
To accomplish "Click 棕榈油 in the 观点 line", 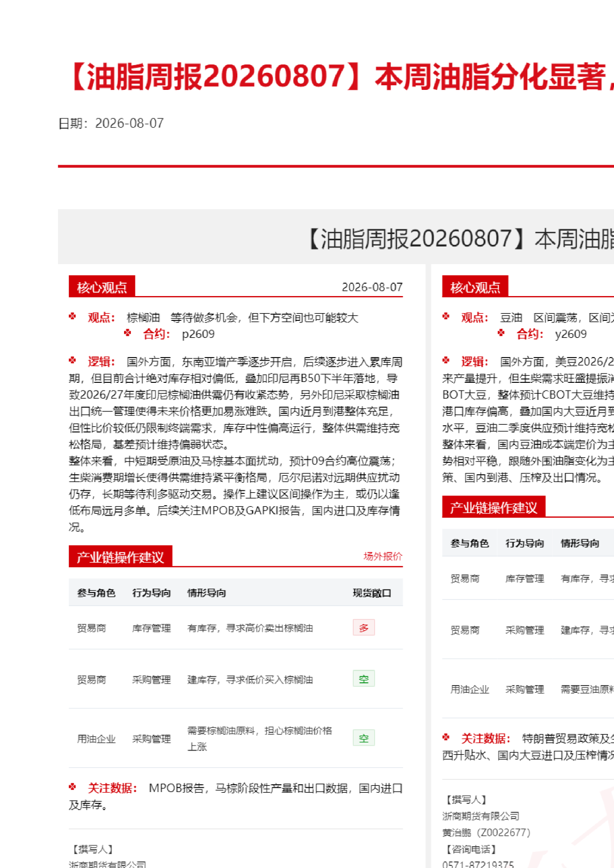I will pyautogui.click(x=143, y=317).
